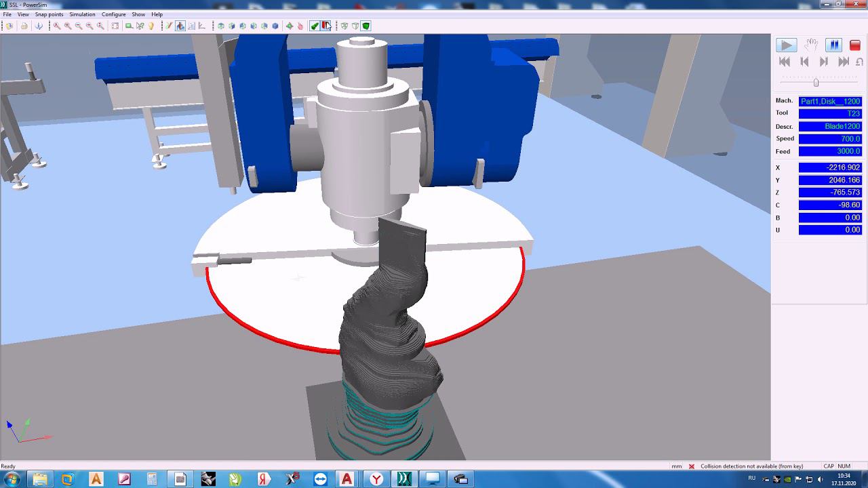Image resolution: width=868 pixels, height=488 pixels.
Task: Fast forward simulation to the end
Action: coord(844,62)
